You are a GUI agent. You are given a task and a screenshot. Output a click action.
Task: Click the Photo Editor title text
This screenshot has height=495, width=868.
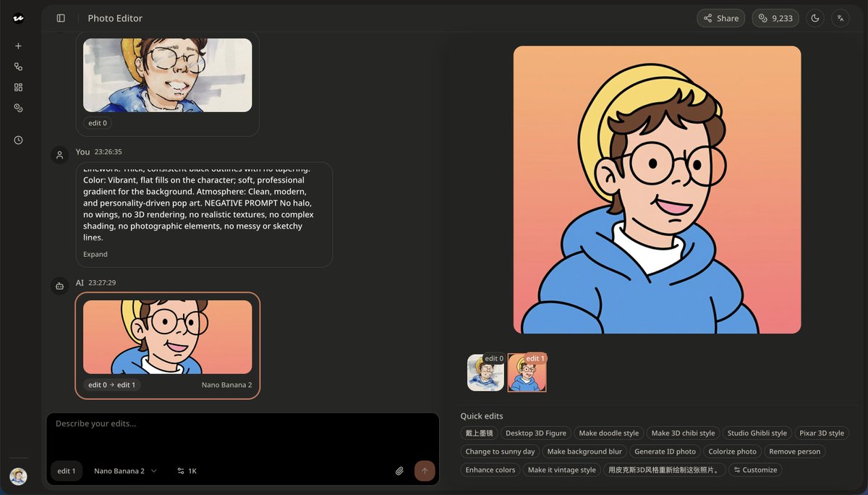(x=115, y=18)
